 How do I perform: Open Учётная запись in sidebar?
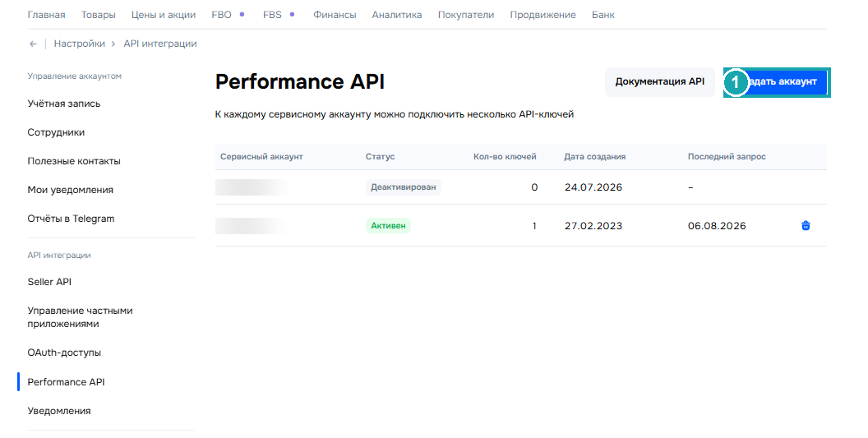pyautogui.click(x=64, y=104)
